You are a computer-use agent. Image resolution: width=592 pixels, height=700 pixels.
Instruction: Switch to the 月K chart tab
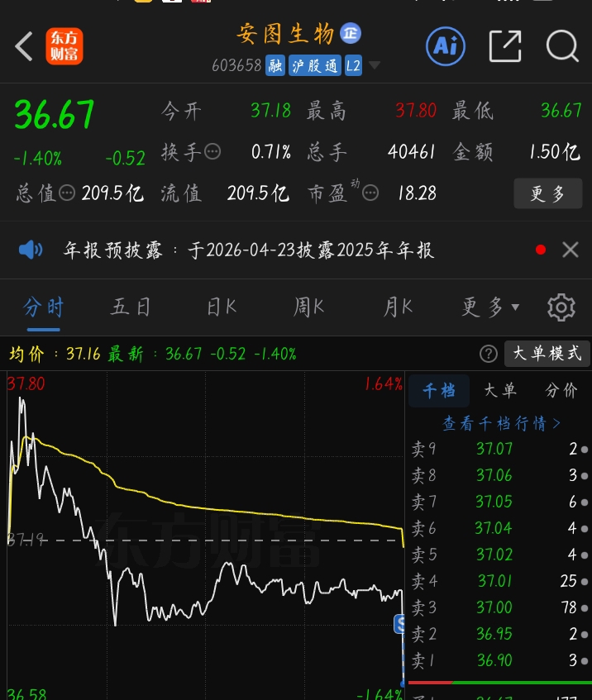pos(398,307)
